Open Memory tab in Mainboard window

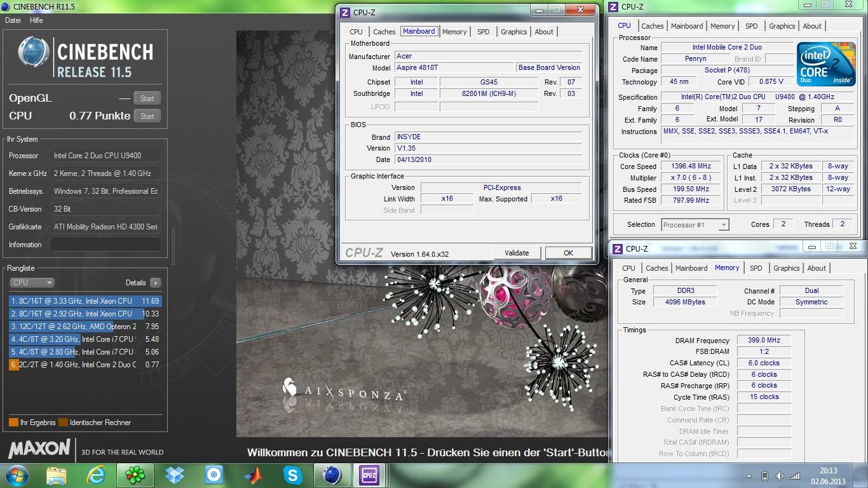point(454,32)
